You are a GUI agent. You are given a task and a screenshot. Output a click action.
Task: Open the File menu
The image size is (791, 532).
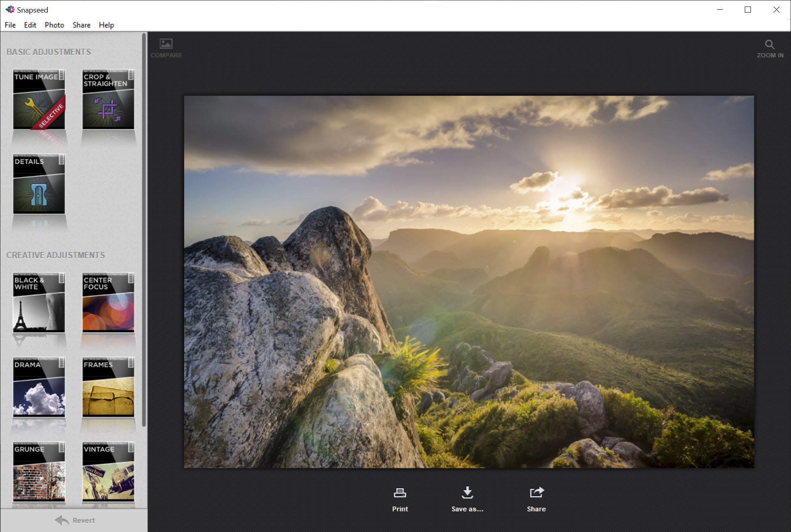coord(9,25)
